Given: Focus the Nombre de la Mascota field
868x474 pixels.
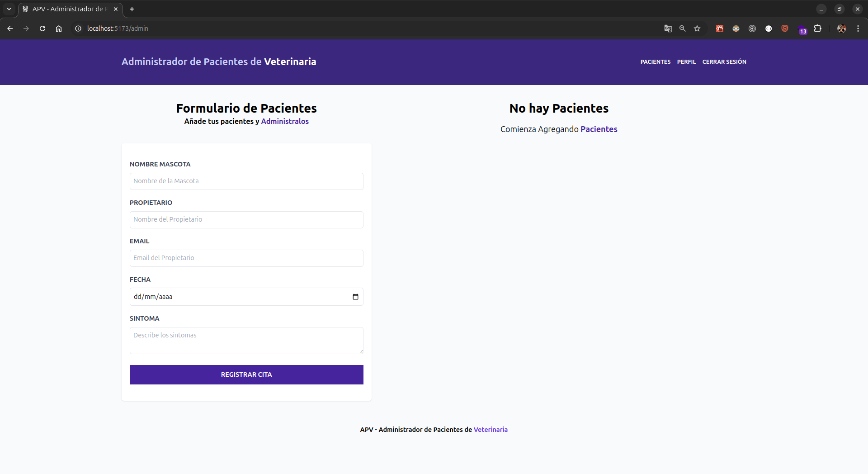Looking at the screenshot, I should [246, 181].
